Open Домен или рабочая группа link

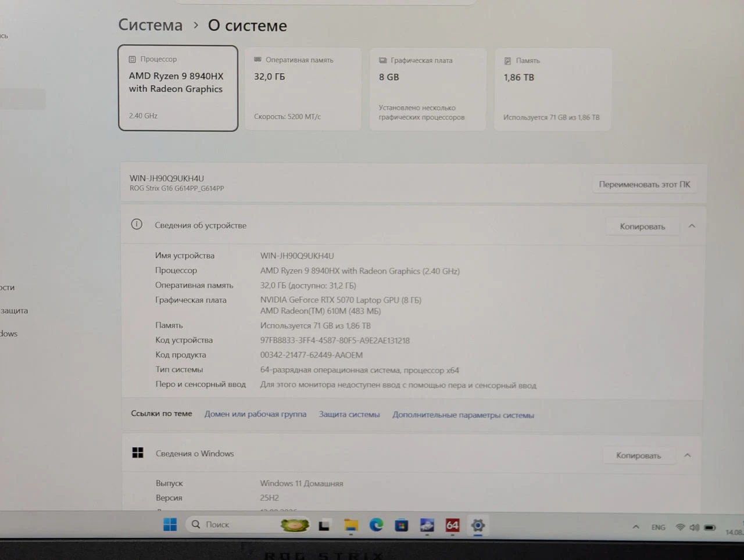pos(255,414)
